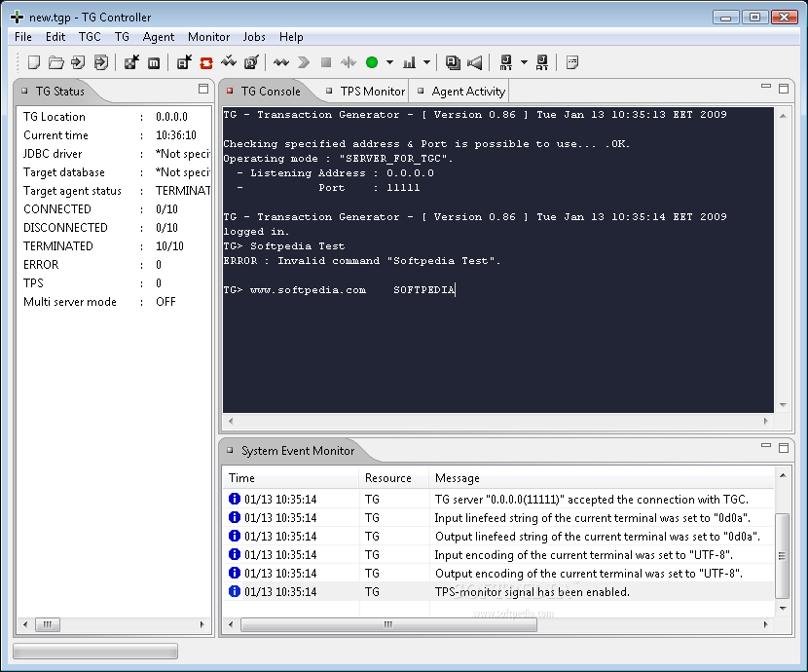Screen dimensions: 808x672
Task: Click the Time column header
Action: (x=291, y=478)
